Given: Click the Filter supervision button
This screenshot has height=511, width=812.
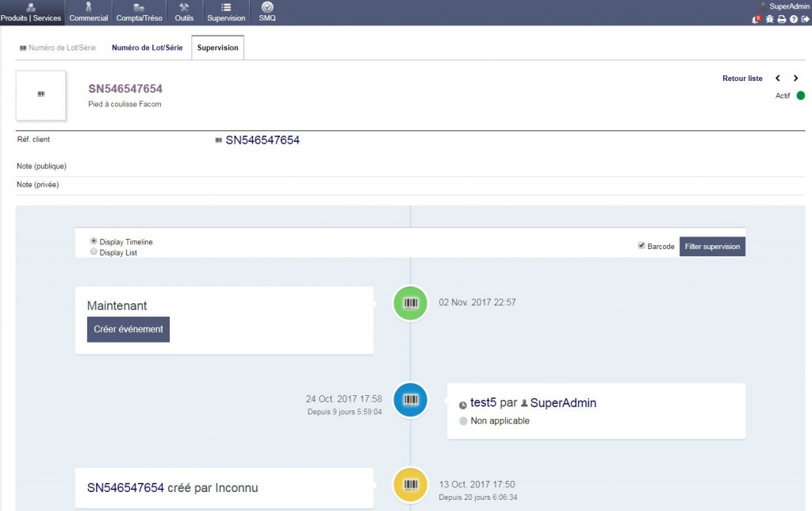Looking at the screenshot, I should coord(712,247).
